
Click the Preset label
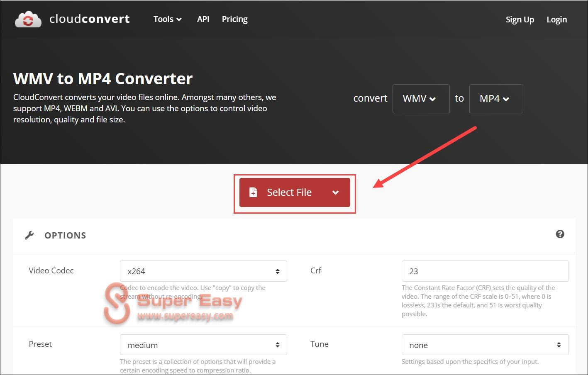[40, 344]
